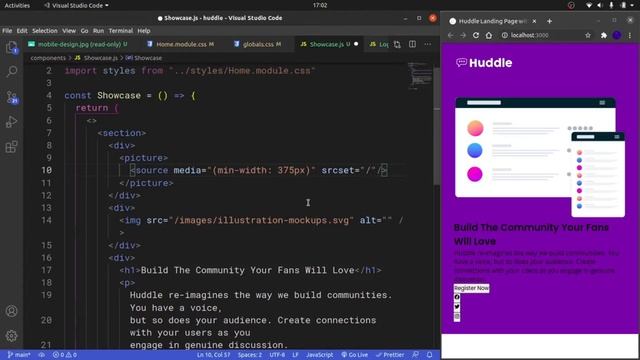Click the Facebook icon on the page

[x=457, y=297]
